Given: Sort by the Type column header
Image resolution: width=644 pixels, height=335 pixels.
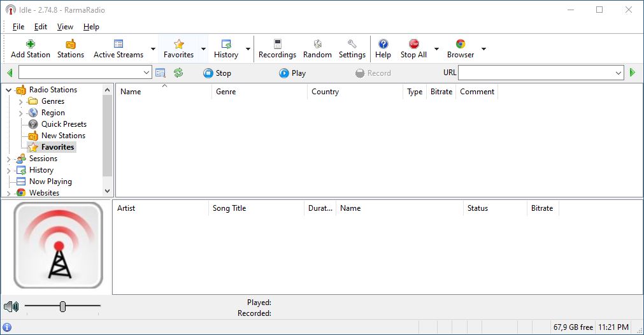Looking at the screenshot, I should (415, 92).
